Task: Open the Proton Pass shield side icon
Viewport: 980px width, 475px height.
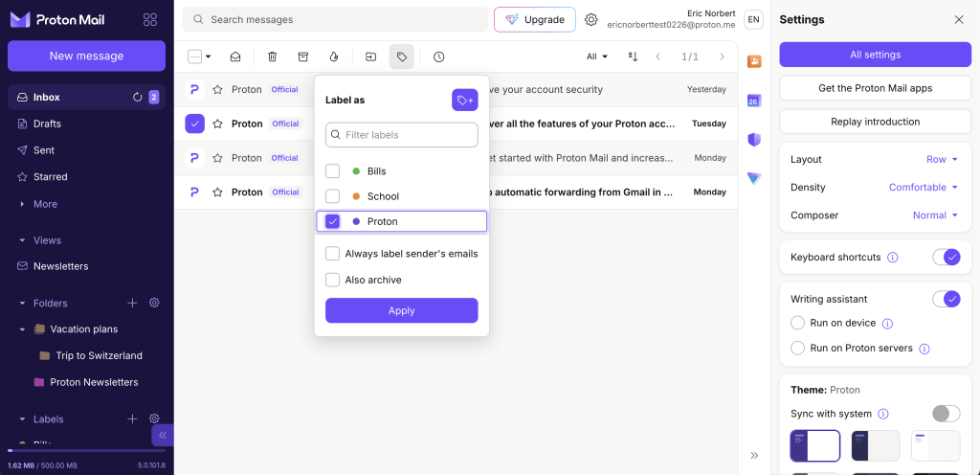Action: [x=754, y=140]
